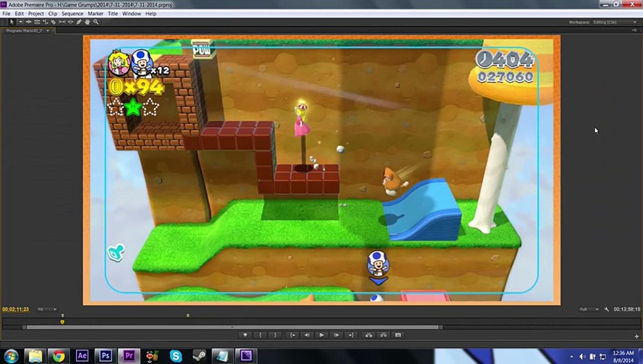The width and height of the screenshot is (643, 364).
Task: Click the yellow playhead timecode 00;02;11;23
Action: [16, 309]
